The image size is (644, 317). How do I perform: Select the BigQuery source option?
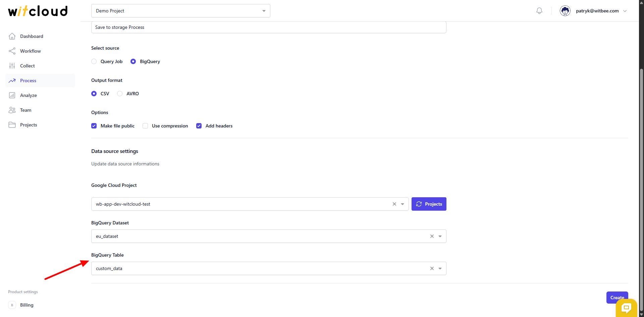click(x=133, y=61)
